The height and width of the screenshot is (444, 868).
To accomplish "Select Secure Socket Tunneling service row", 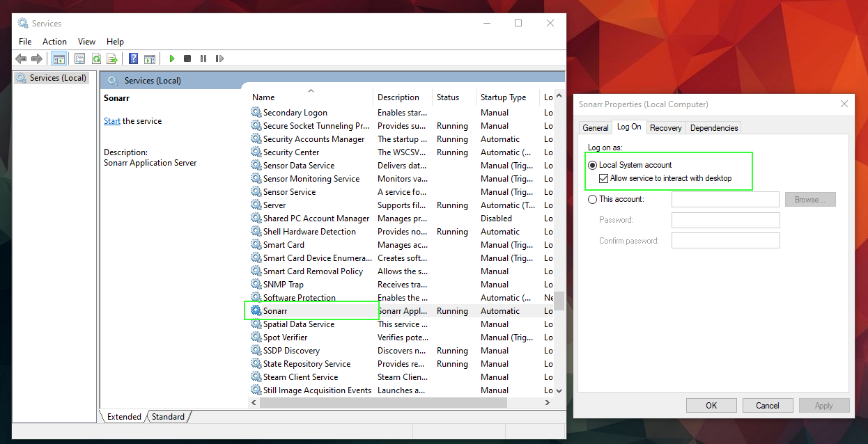I will tap(401, 125).
